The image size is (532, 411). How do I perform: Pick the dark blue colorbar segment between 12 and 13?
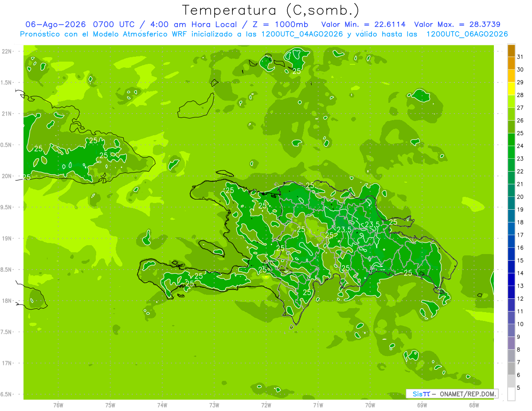pyautogui.click(x=511, y=292)
